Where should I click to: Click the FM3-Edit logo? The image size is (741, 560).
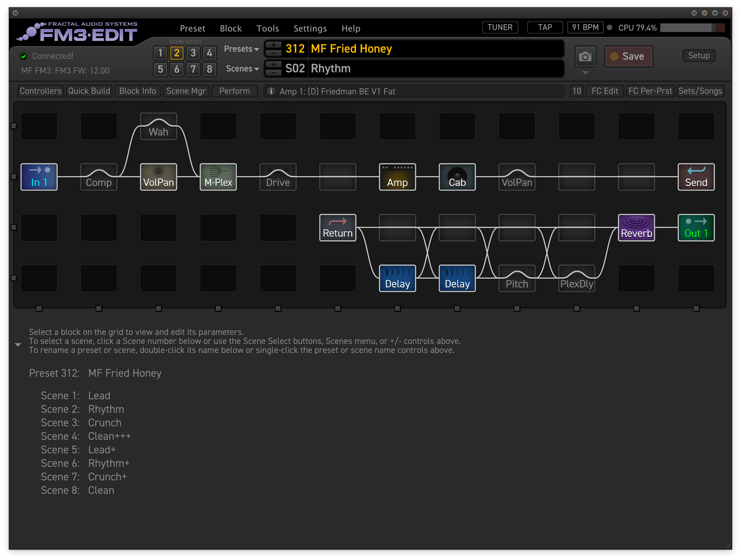(78, 32)
